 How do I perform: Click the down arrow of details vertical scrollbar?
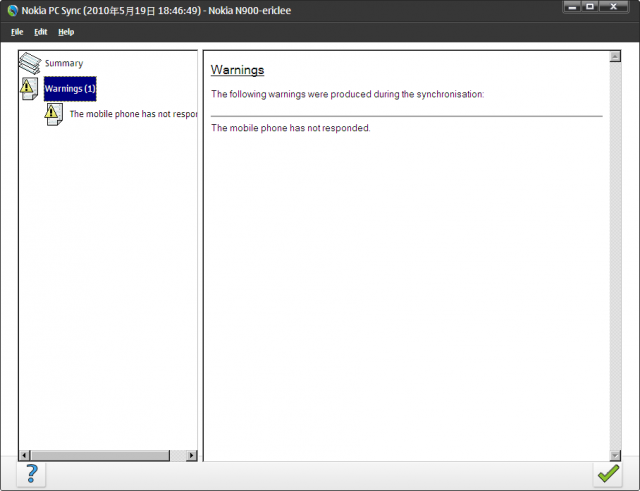(x=615, y=455)
